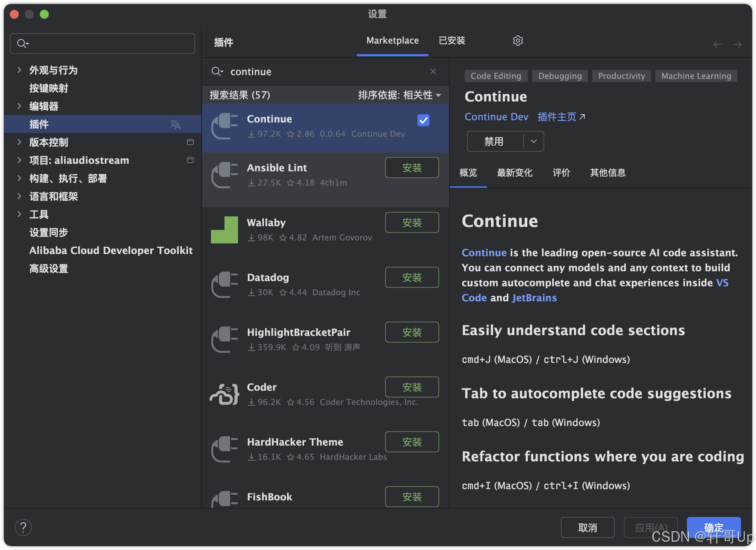This screenshot has width=756, height=550.
Task: Click the settings search magnifier icon
Action: coord(23,44)
